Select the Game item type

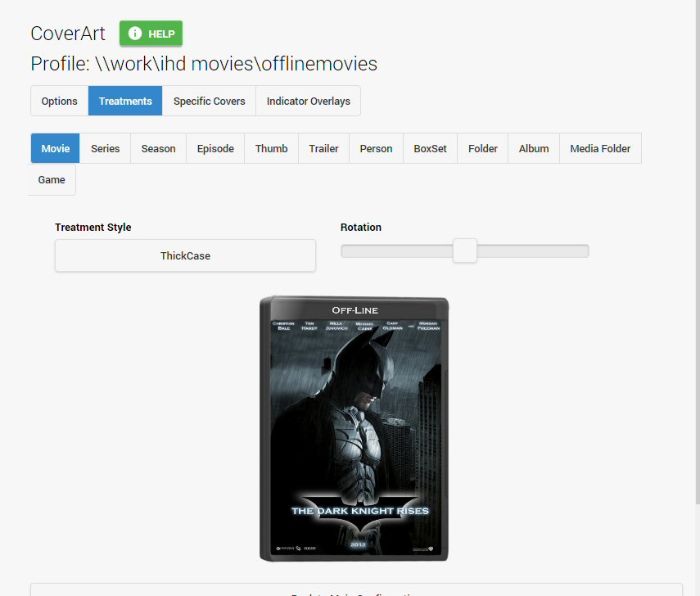tap(52, 180)
